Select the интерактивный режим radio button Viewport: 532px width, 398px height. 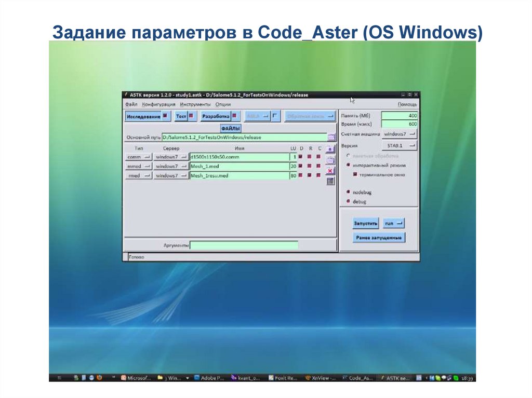pyautogui.click(x=348, y=165)
